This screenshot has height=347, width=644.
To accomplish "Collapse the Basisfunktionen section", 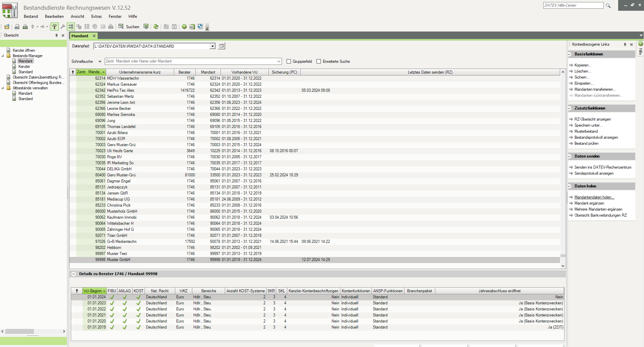I will (x=570, y=54).
